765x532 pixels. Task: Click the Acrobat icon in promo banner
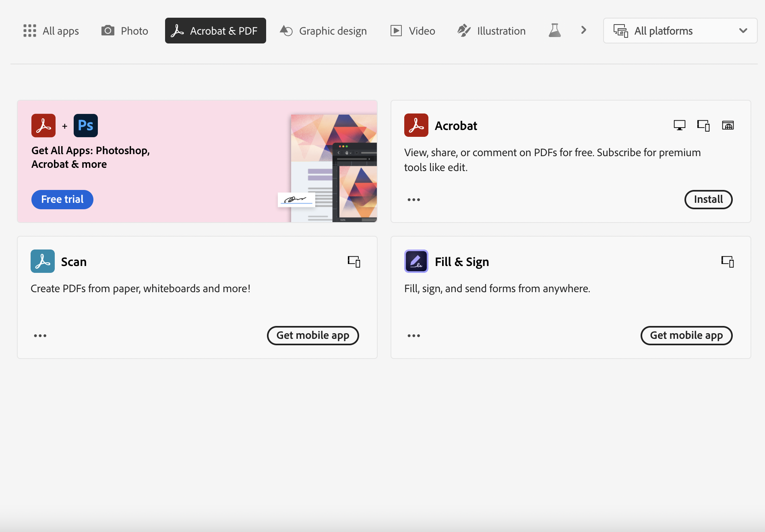point(43,126)
